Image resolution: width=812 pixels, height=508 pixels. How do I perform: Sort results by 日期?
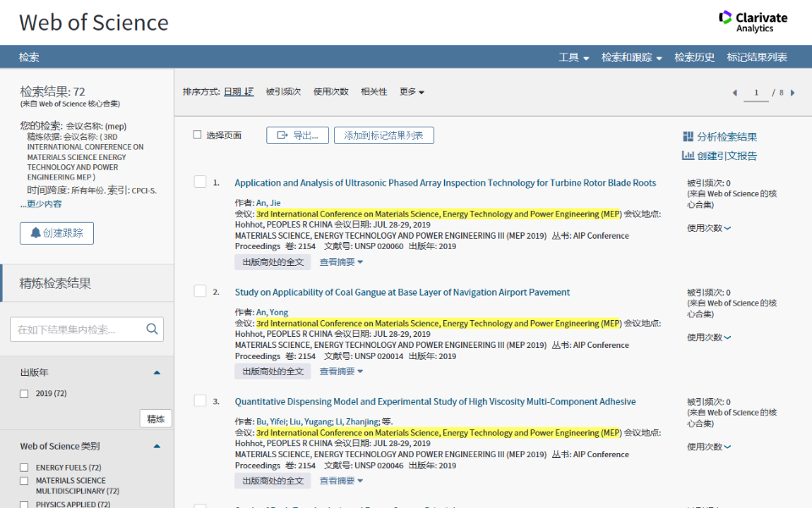[239, 91]
